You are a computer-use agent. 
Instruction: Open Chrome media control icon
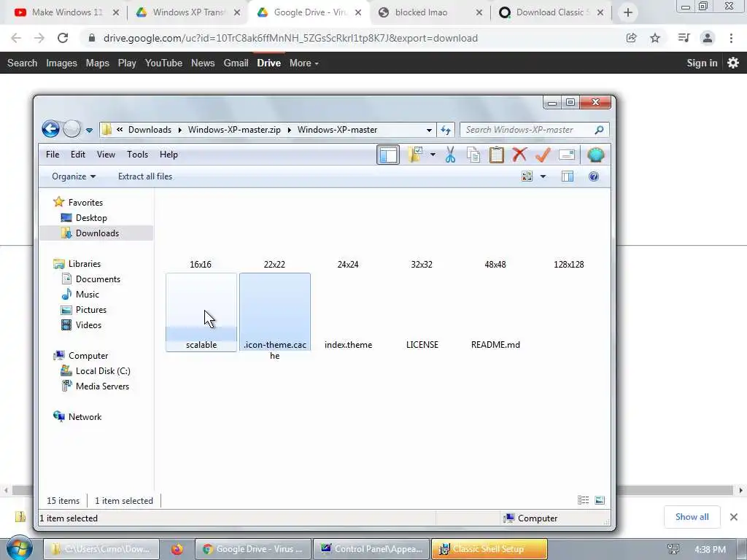click(684, 38)
